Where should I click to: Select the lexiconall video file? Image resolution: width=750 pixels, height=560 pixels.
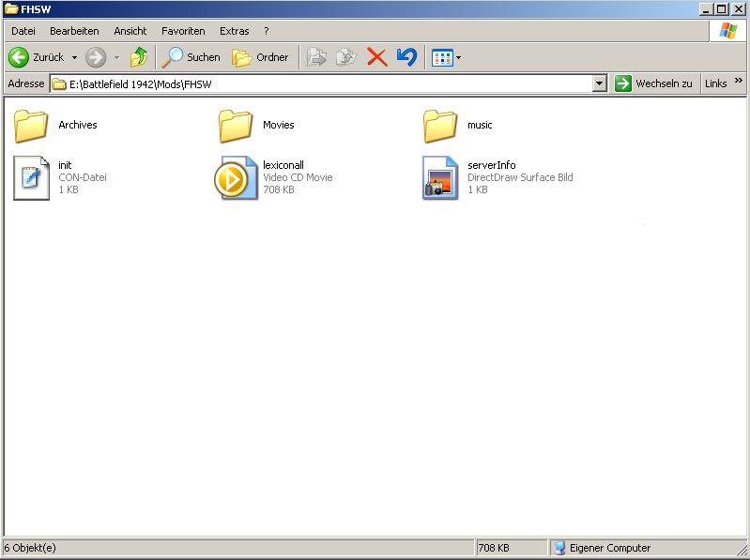coord(236,177)
